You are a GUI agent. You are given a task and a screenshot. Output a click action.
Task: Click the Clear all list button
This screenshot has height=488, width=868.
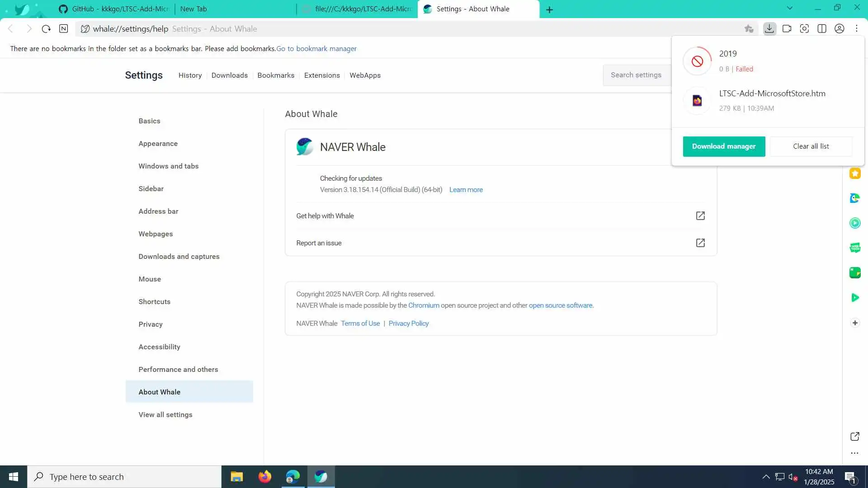click(811, 146)
